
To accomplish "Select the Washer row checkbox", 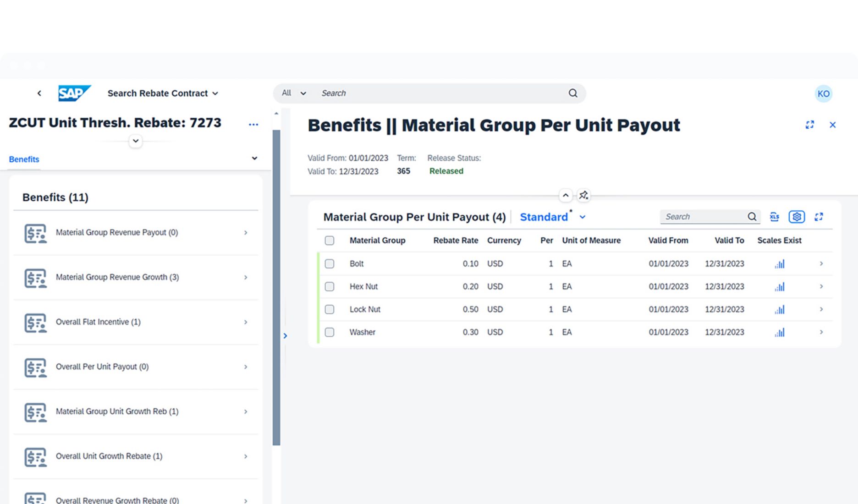I will (330, 332).
